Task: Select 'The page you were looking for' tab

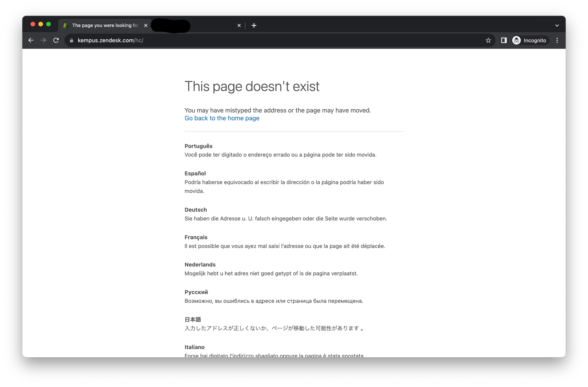Action: (x=105, y=26)
